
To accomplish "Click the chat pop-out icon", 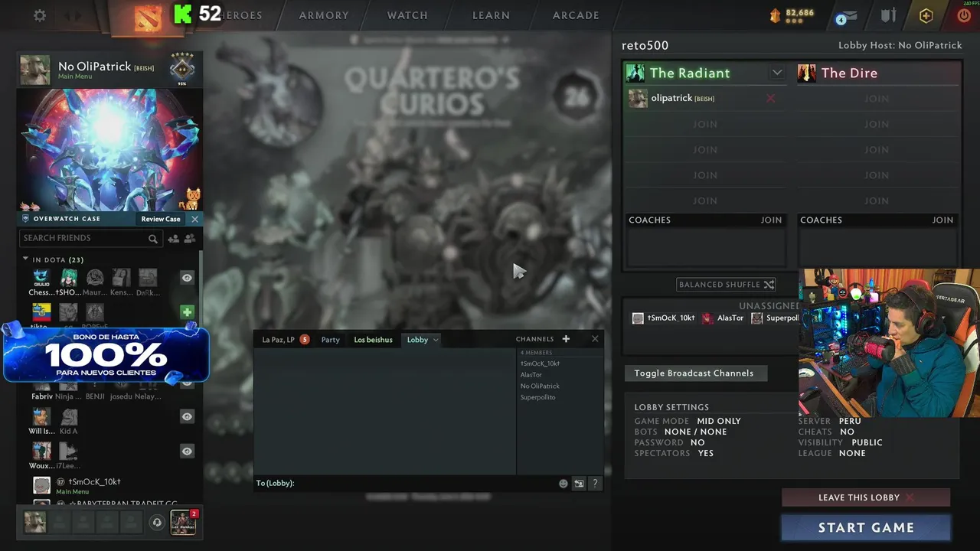I will pos(579,483).
